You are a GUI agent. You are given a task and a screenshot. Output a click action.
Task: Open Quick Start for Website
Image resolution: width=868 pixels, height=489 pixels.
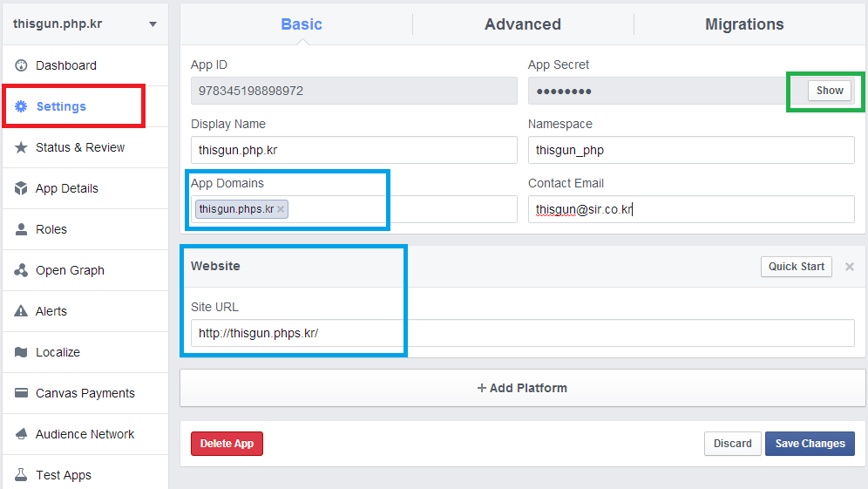point(796,267)
